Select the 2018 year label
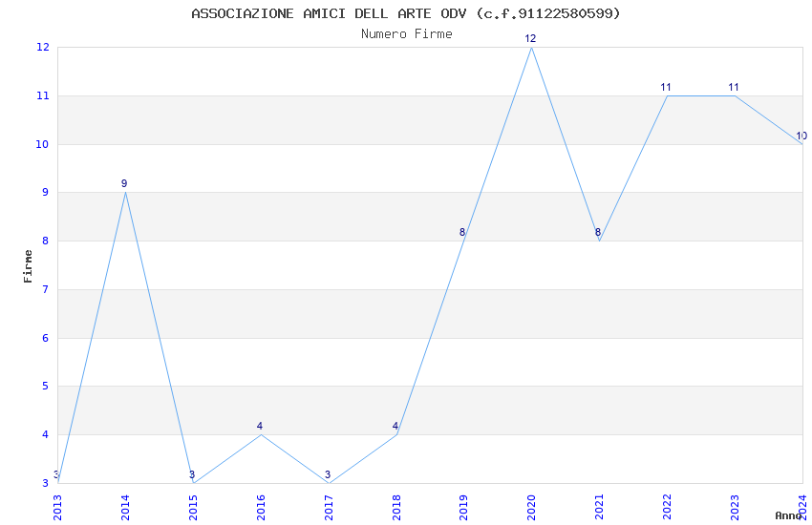 click(x=396, y=508)
